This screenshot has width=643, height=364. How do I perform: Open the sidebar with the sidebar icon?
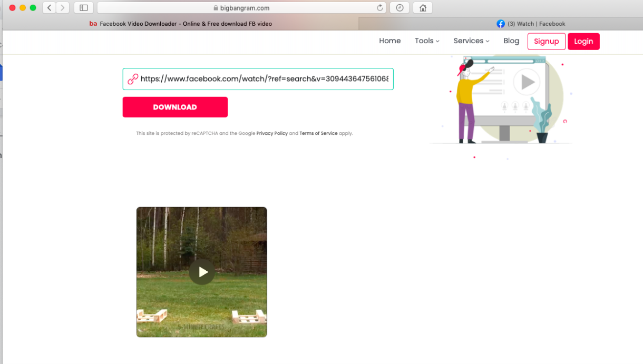(x=83, y=7)
